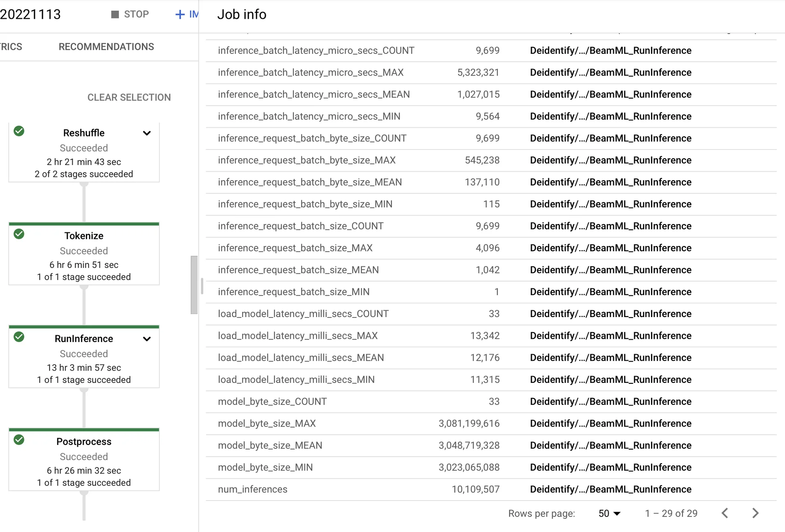The height and width of the screenshot is (532, 785).
Task: Switch to the Recommendations tab
Action: 106,47
